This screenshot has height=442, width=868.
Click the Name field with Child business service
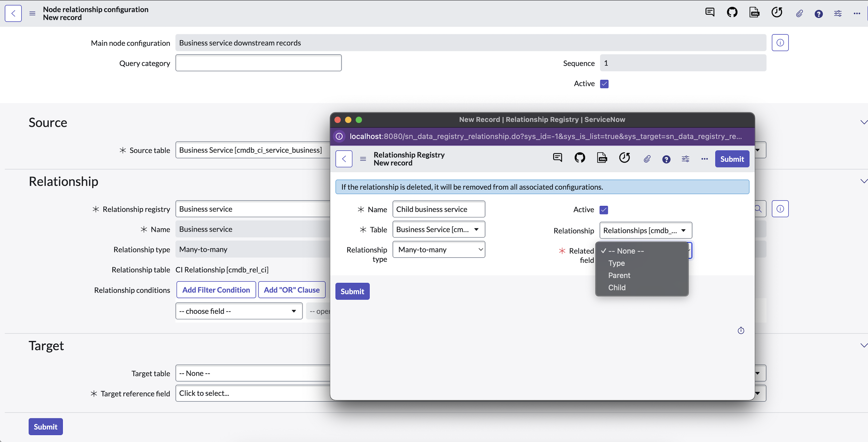pos(439,209)
